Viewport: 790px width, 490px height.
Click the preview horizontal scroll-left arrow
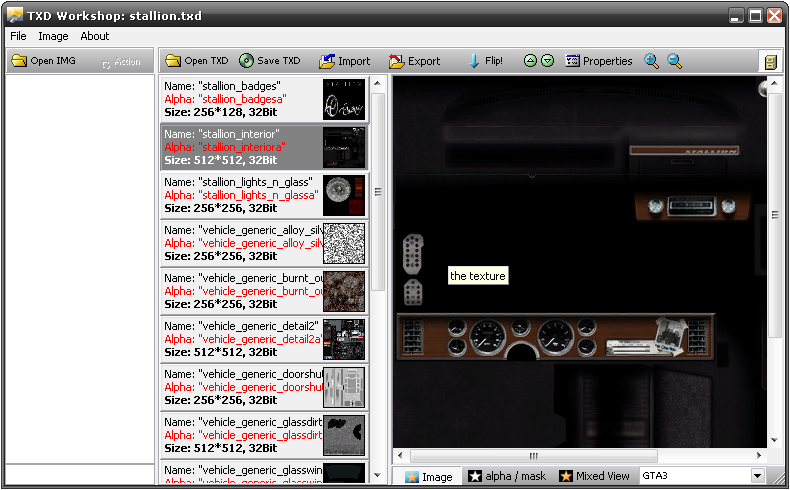[x=401, y=456]
